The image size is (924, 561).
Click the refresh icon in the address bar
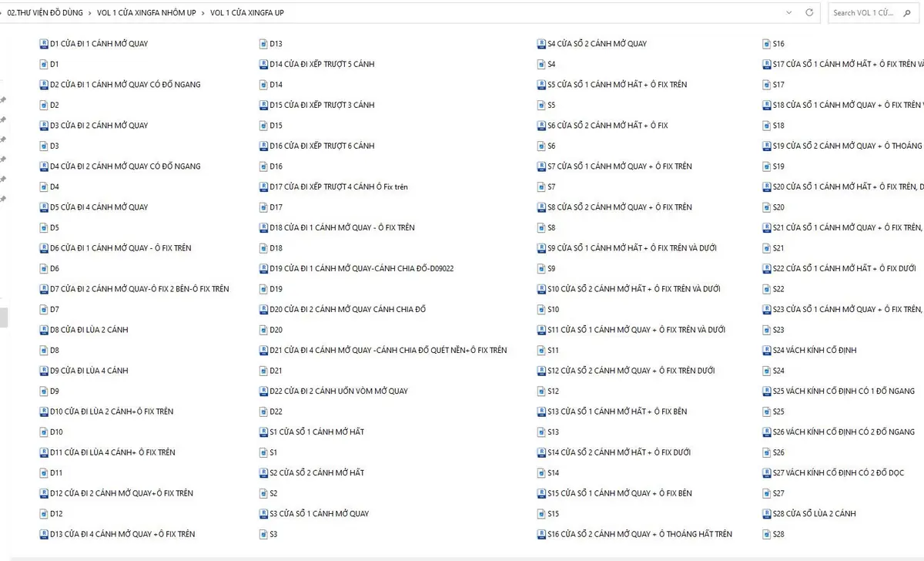[809, 13]
